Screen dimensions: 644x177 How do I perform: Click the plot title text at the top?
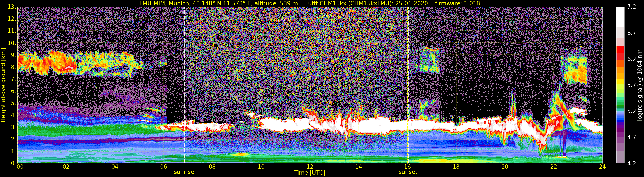pyautogui.click(x=309, y=3)
